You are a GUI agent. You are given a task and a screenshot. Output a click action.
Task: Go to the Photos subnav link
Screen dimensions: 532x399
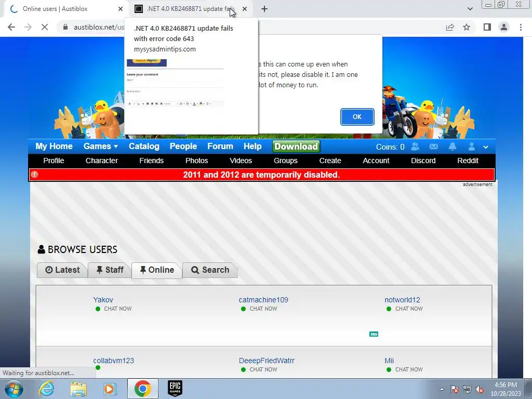pos(196,161)
